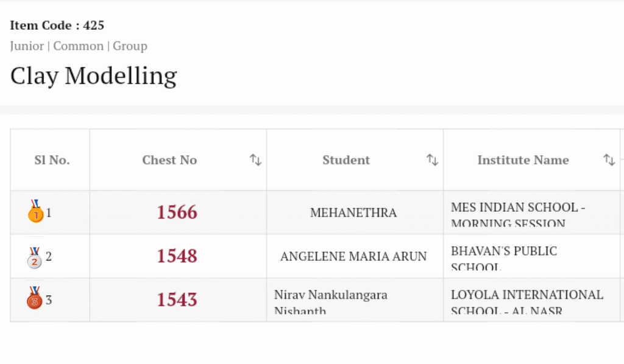624x364 pixels.
Task: Click the Clay Modelling heading
Action: (x=93, y=76)
